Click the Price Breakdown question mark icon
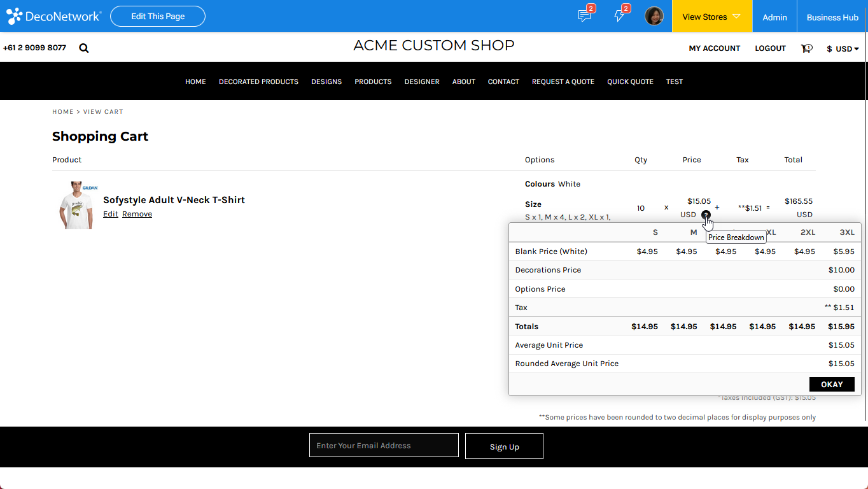This screenshot has width=868, height=489. (706, 215)
